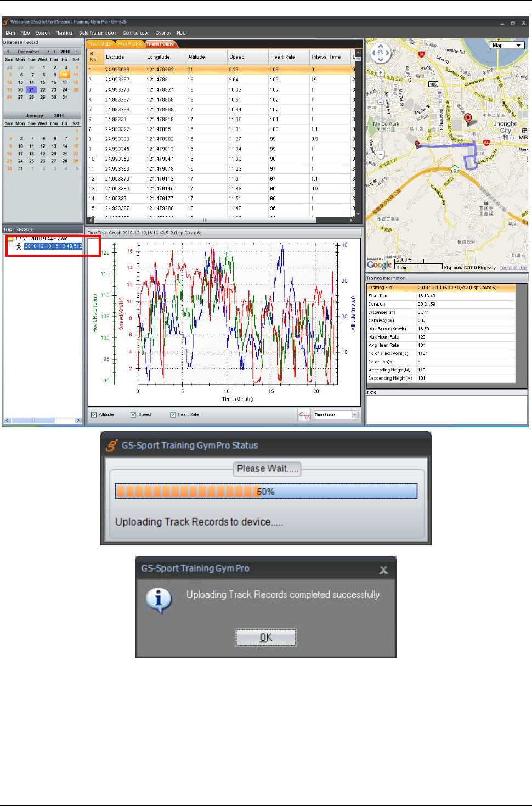532x806 pixels.
Task: Click the 50% upload progress bar
Action: click(266, 491)
